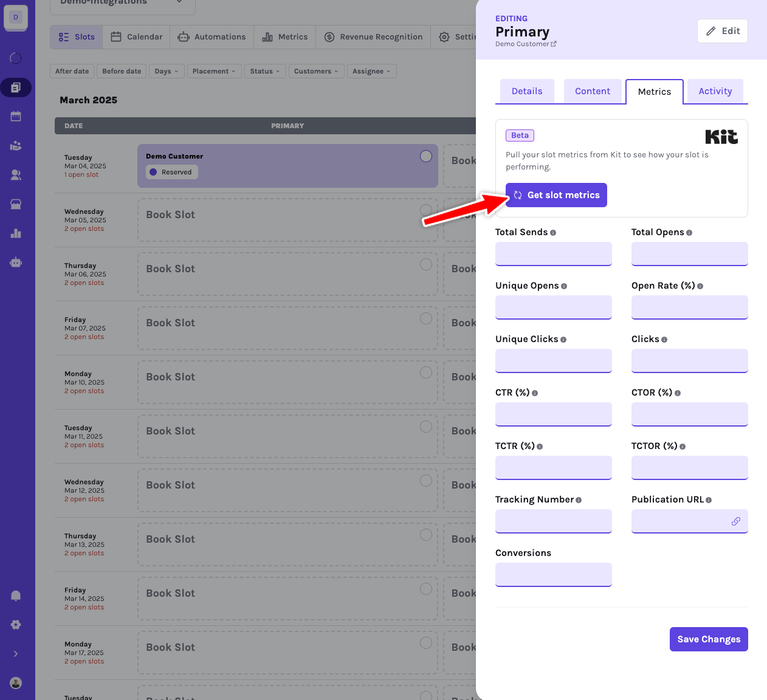
Task: Click the bar chart icon in sidebar
Action: (16, 233)
